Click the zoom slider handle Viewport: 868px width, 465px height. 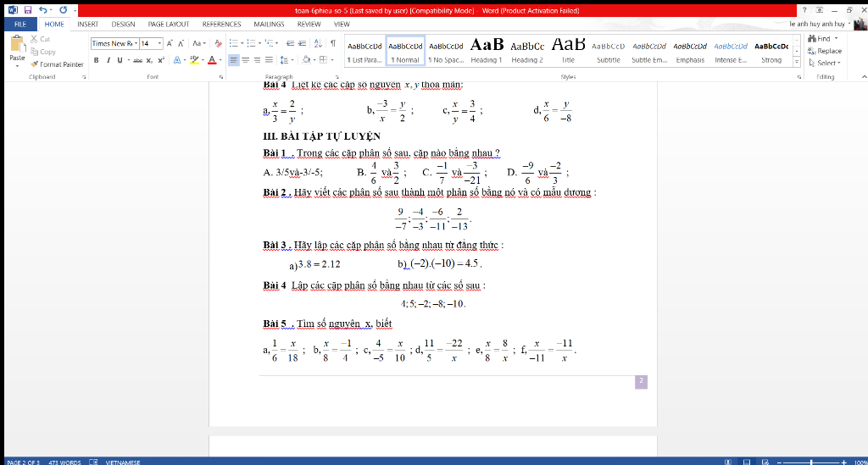(811, 462)
